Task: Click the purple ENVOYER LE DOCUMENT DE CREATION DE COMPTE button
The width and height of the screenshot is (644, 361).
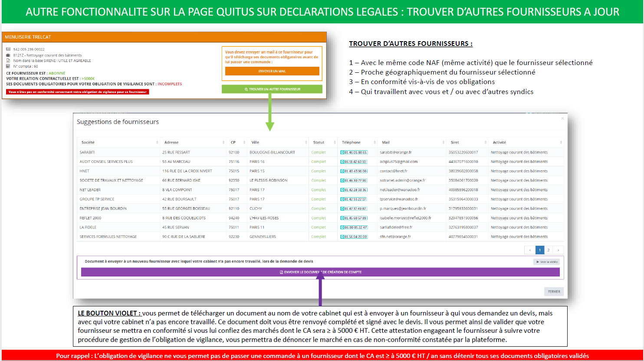Action: click(320, 272)
